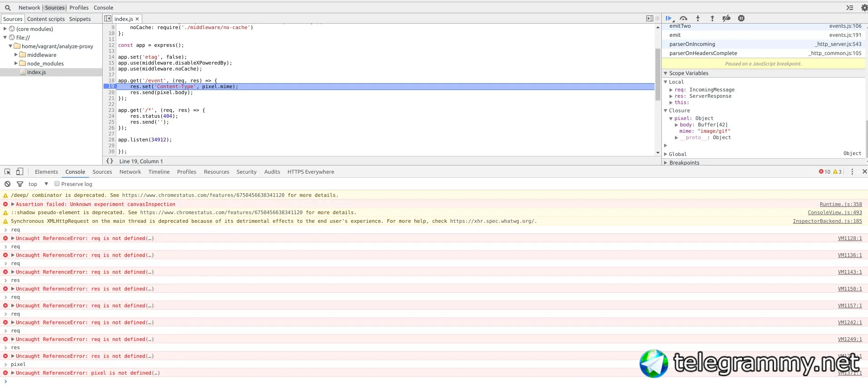Switch to the Elements tab

(46, 172)
